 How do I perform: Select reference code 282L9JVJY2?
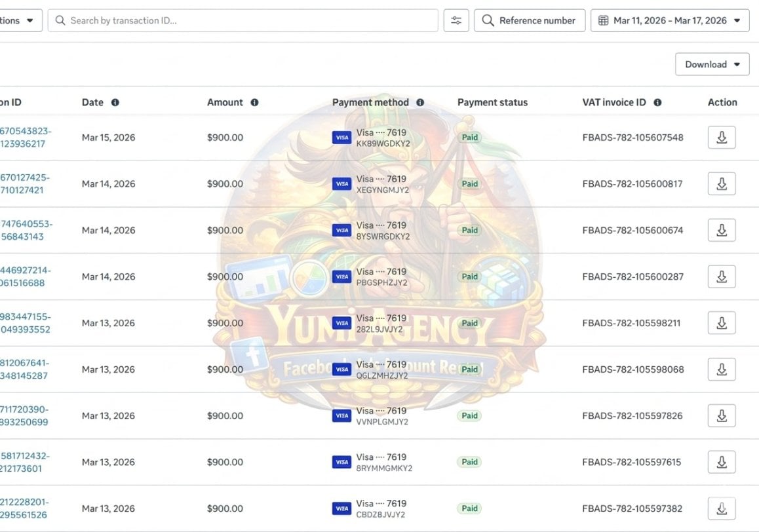[379, 329]
